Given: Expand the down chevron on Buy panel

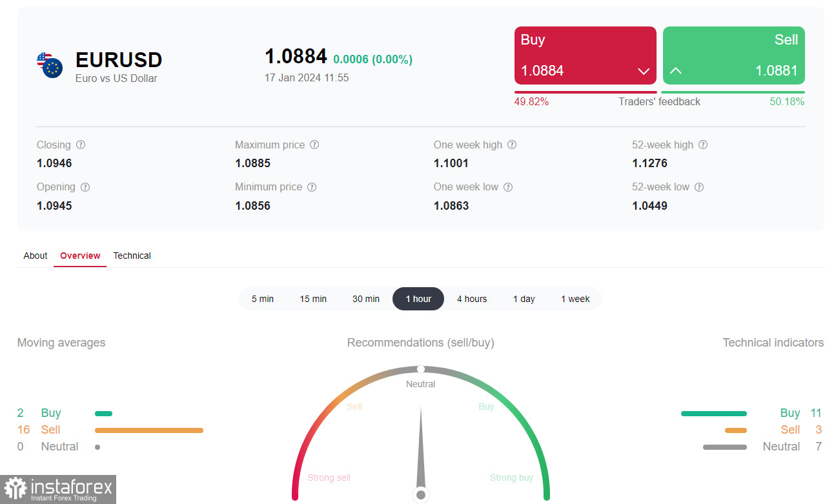Looking at the screenshot, I should click(x=643, y=71).
